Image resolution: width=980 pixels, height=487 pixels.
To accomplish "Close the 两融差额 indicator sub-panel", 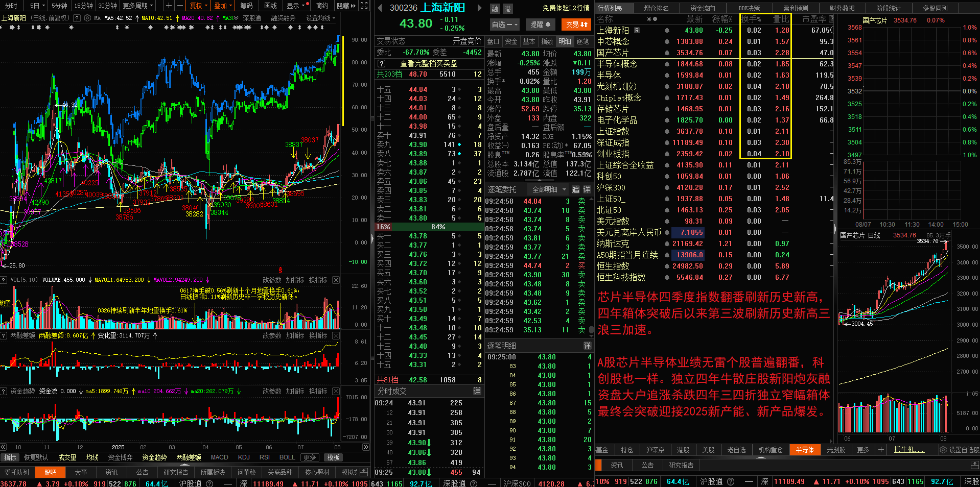I will click(336, 335).
